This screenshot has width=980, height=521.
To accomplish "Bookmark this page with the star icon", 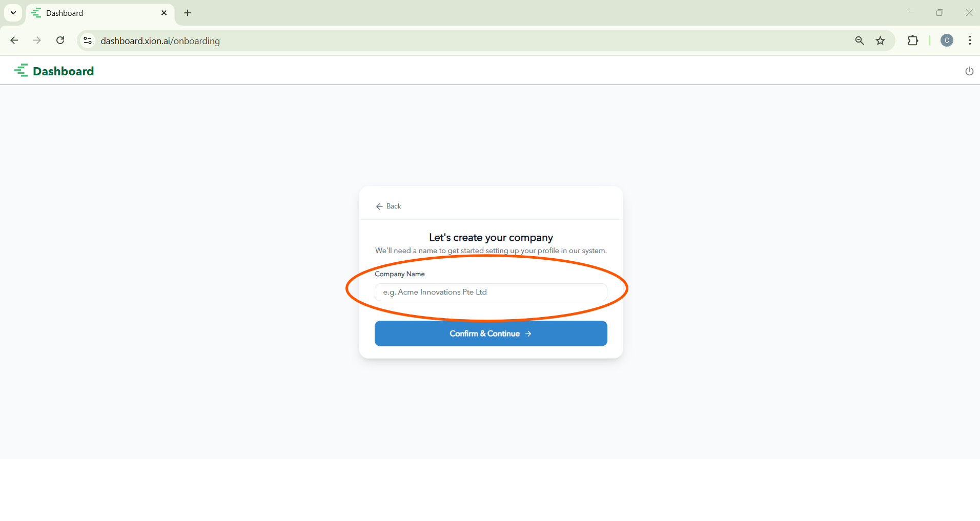I will pos(880,40).
